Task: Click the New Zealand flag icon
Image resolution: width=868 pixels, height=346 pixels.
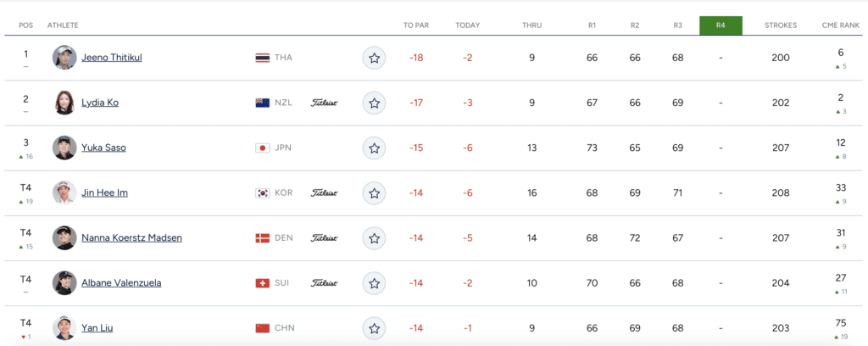Action: [x=263, y=103]
